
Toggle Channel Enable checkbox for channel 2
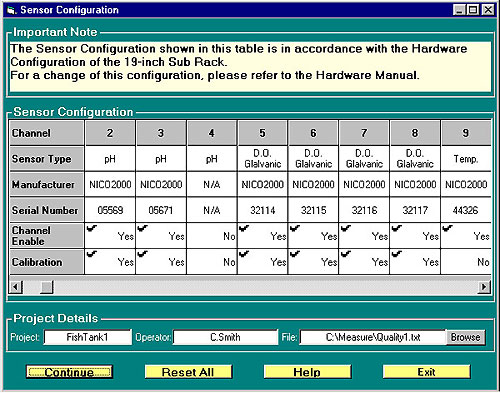pos(92,228)
